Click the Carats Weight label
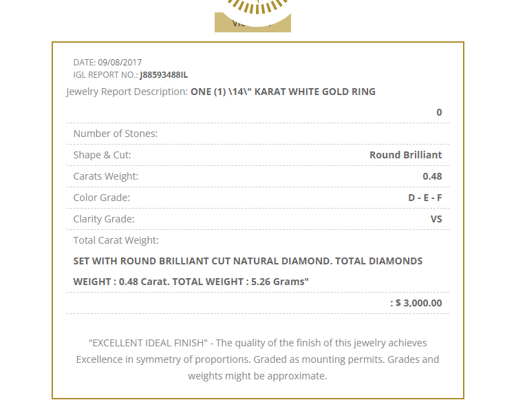 106,176
